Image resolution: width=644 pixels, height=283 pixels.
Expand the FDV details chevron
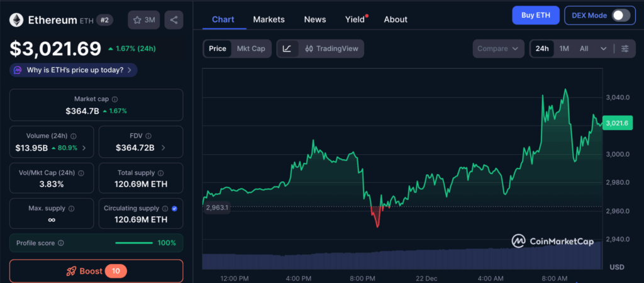tap(164, 148)
